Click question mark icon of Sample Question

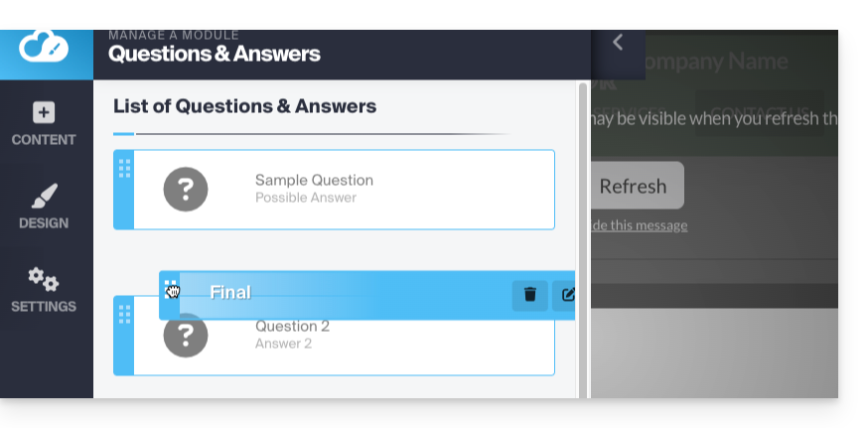pos(186,189)
